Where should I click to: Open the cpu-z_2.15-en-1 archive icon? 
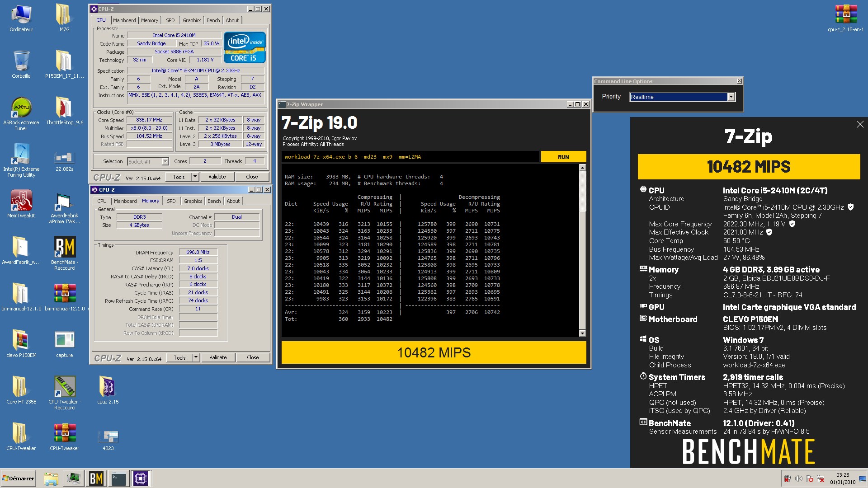click(x=846, y=19)
